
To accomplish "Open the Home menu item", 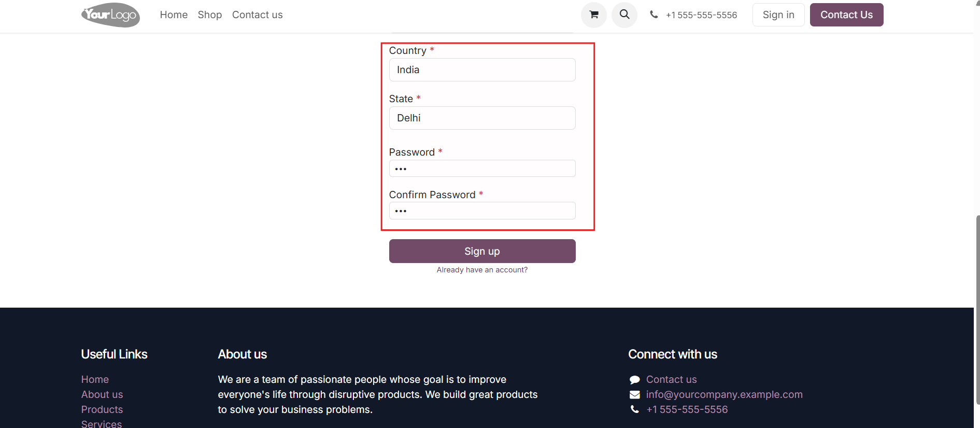I will [174, 15].
